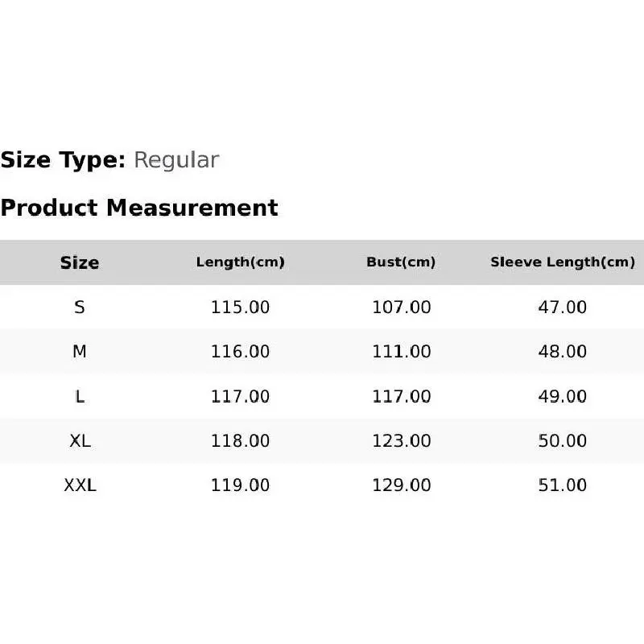
Task: Click the Length(cm) column header
Action: 240,262
